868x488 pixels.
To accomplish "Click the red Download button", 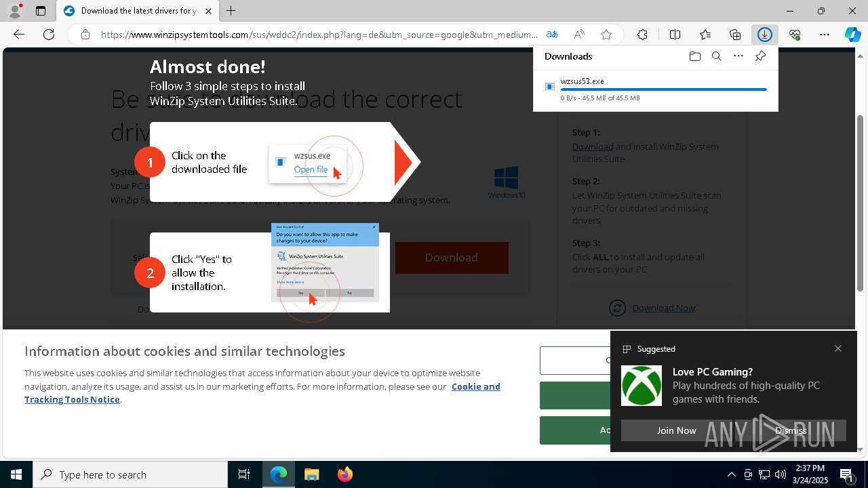I will click(x=452, y=258).
